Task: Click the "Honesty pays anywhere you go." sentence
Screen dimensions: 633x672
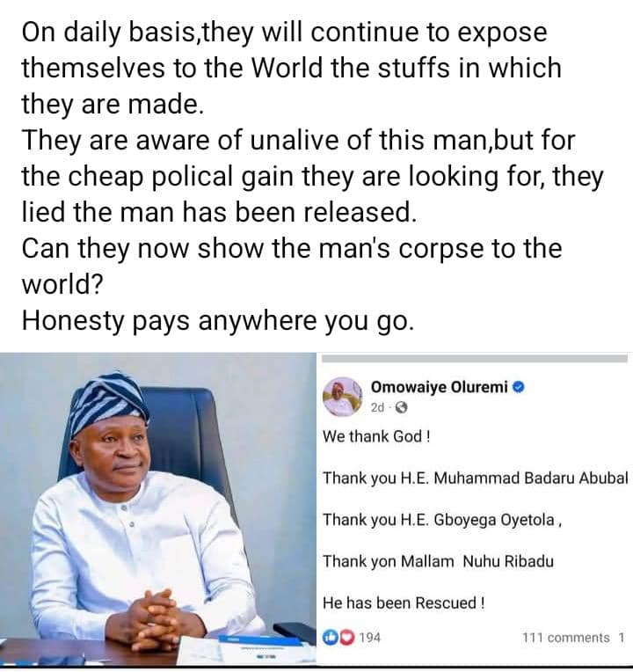Action: 216,320
